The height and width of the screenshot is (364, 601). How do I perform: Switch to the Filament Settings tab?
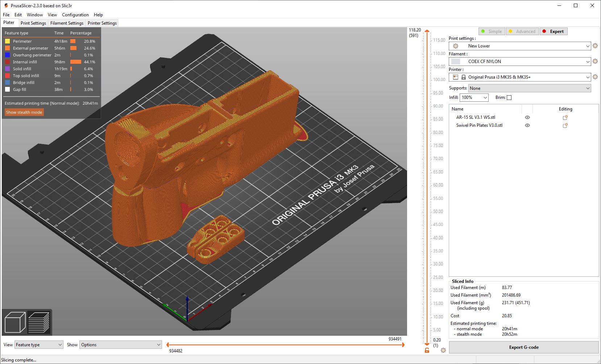coord(67,23)
